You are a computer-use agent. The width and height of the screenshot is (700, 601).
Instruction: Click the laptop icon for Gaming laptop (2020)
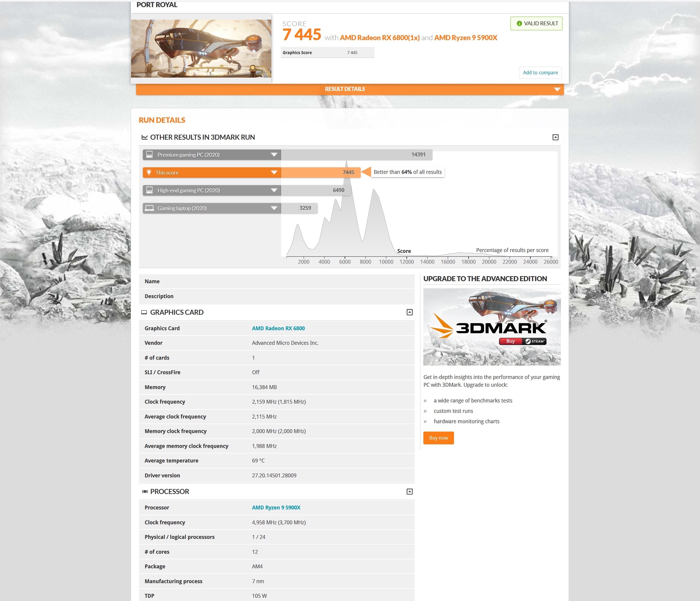(149, 208)
